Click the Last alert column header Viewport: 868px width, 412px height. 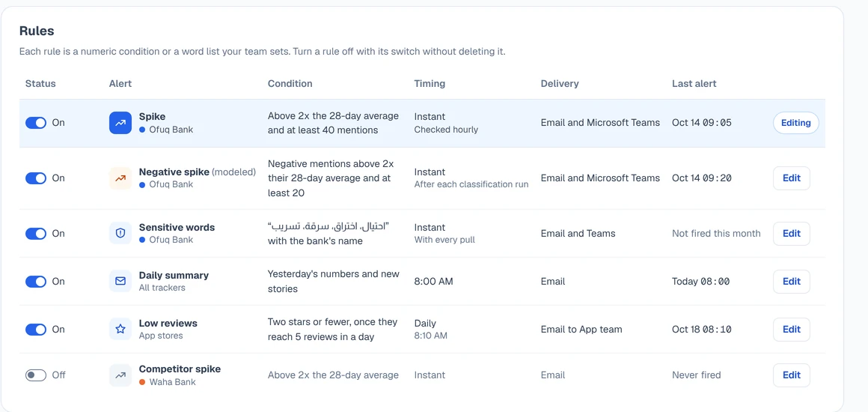[694, 84]
